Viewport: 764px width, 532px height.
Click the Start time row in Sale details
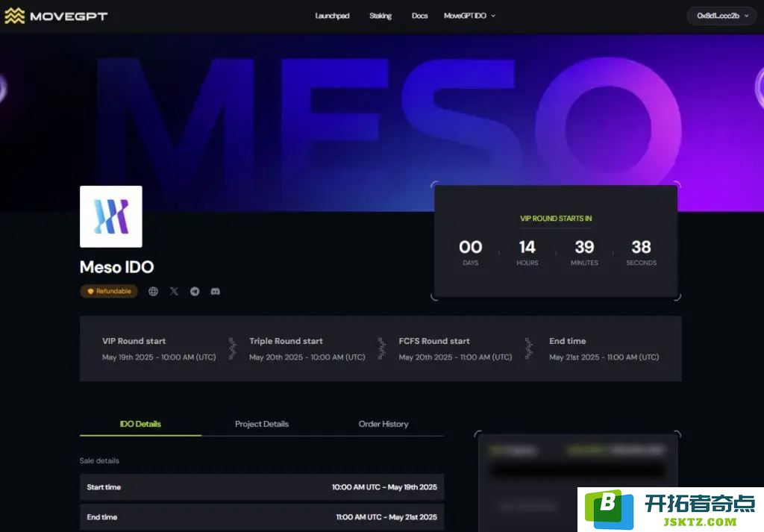[x=262, y=487]
